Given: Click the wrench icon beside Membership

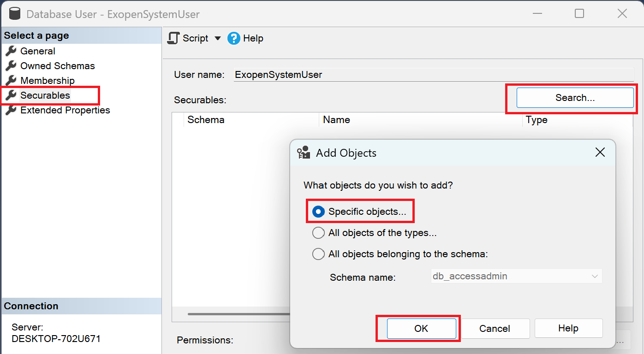Looking at the screenshot, I should [11, 81].
